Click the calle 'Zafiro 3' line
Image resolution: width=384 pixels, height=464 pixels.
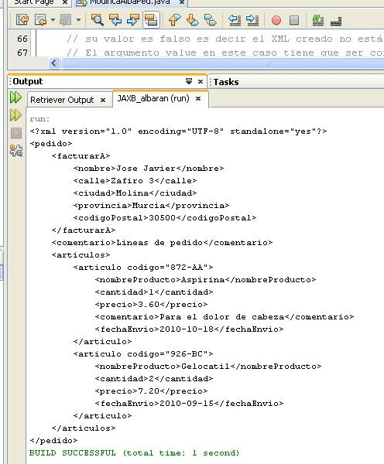point(135,181)
